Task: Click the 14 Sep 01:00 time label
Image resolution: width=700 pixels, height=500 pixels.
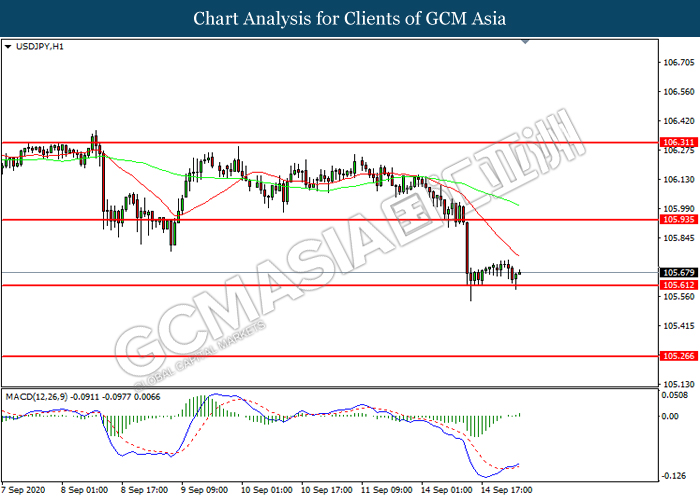Action: tap(446, 490)
